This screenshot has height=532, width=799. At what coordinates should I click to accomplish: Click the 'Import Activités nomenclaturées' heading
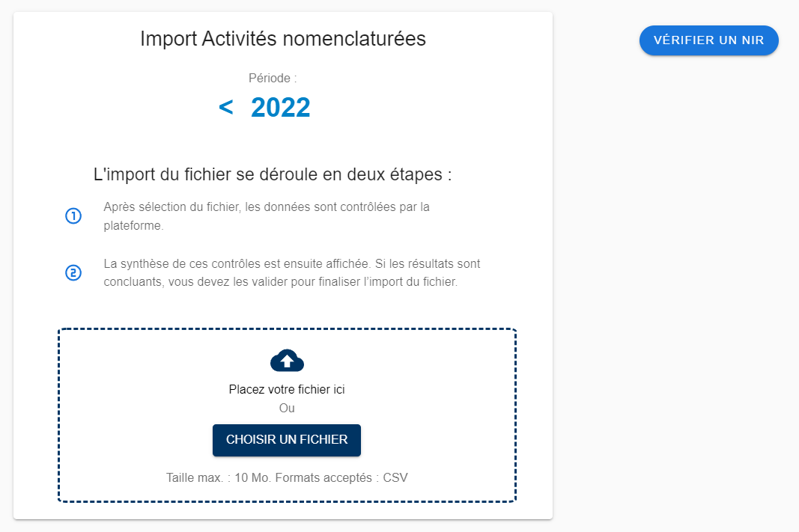[282, 38]
